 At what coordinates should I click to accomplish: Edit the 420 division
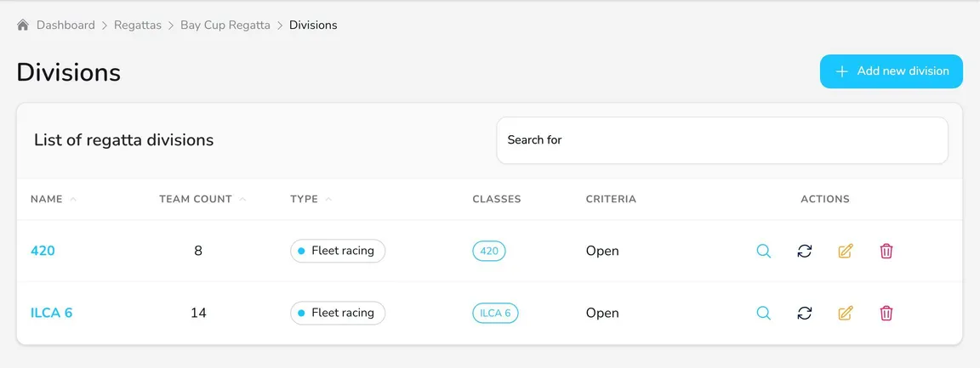(x=845, y=252)
